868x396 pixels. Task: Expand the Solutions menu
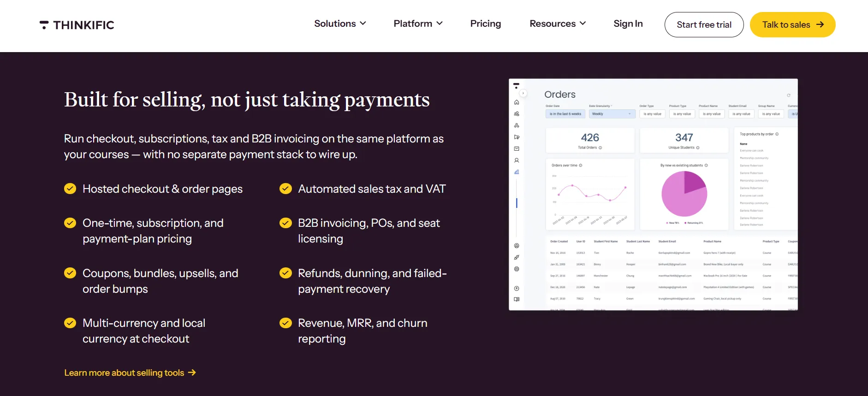click(x=340, y=24)
